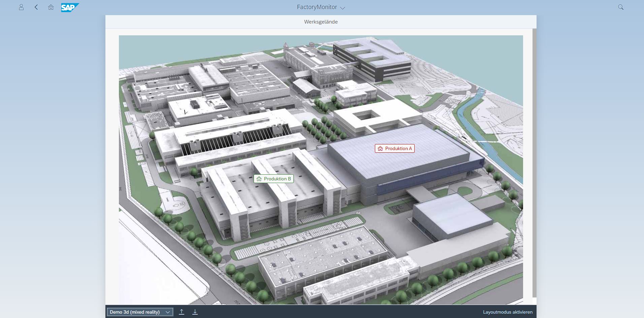Select the Produktion B label text
The width and height of the screenshot is (644, 318).
click(x=277, y=179)
